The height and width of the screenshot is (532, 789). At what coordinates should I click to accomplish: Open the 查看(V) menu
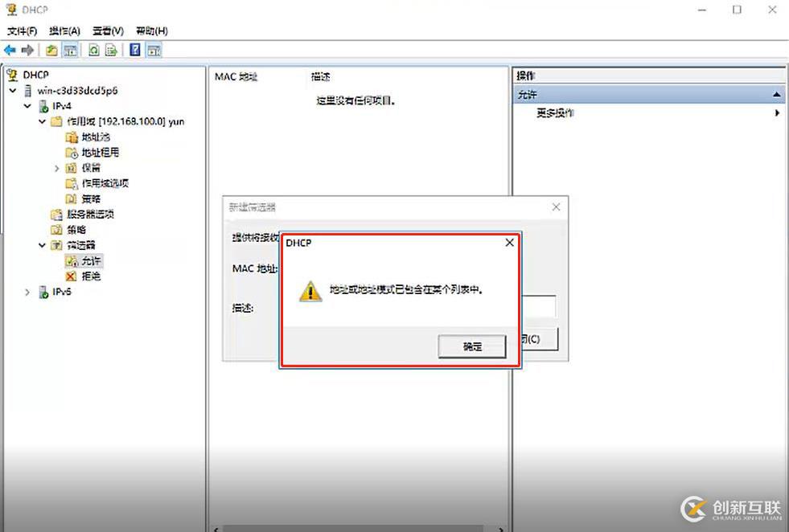[109, 31]
